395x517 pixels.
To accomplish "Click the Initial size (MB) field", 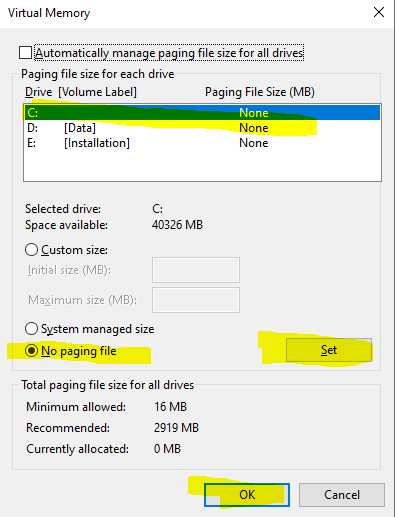I will pyautogui.click(x=196, y=269).
